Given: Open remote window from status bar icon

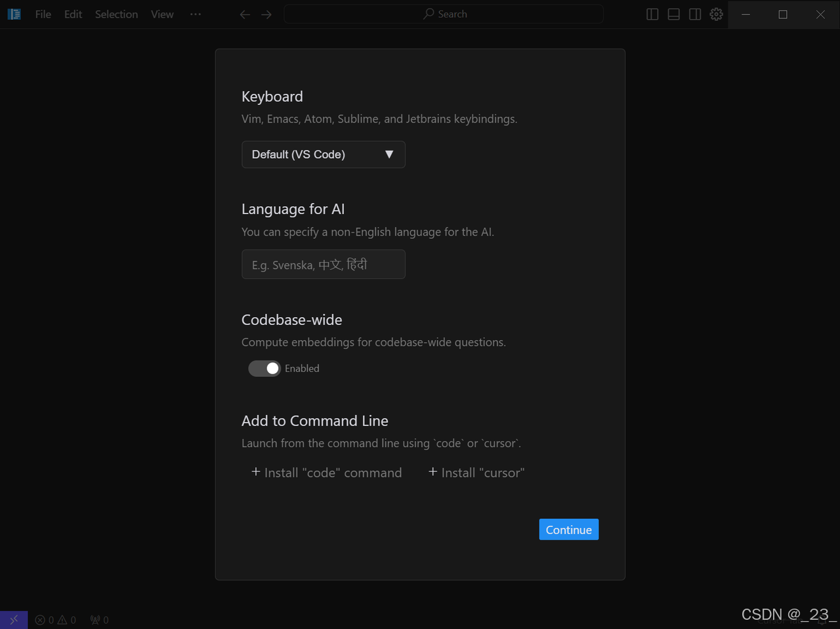Looking at the screenshot, I should pyautogui.click(x=14, y=620).
